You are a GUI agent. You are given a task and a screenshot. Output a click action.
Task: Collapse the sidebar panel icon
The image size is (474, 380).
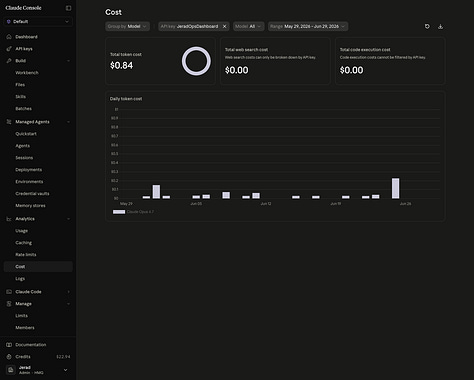click(x=68, y=8)
